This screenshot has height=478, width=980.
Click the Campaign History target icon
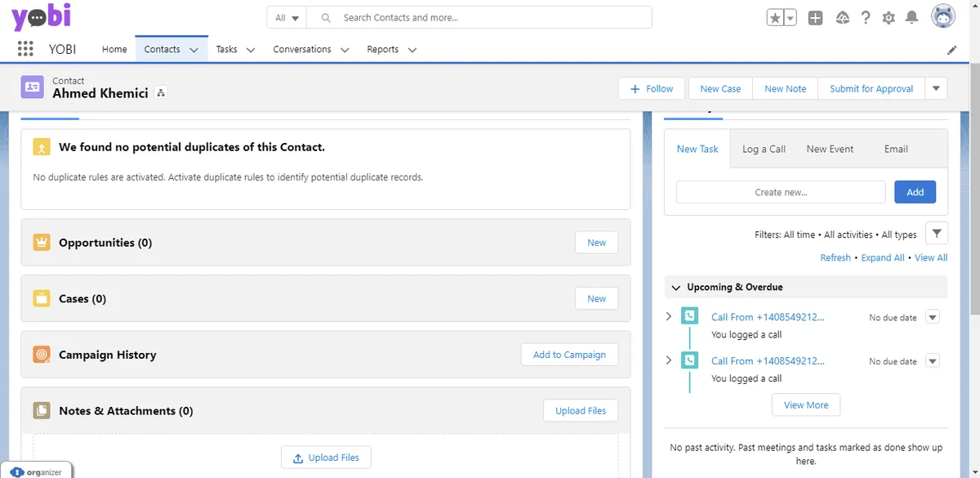(x=42, y=355)
